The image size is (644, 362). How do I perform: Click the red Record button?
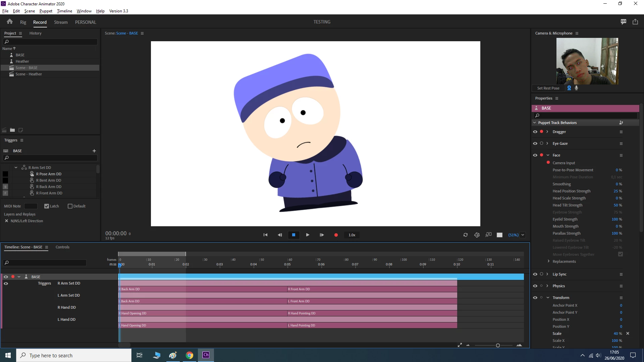coord(336,235)
